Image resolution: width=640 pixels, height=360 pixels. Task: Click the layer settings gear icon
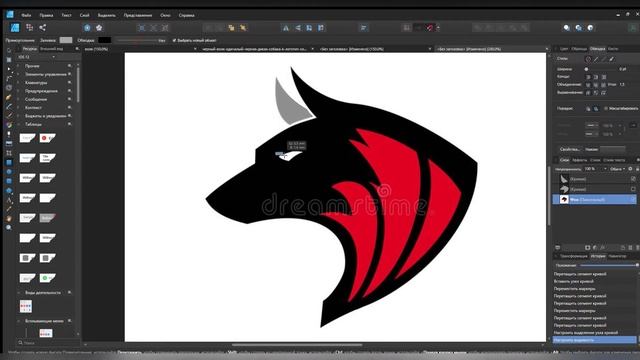pos(630,169)
